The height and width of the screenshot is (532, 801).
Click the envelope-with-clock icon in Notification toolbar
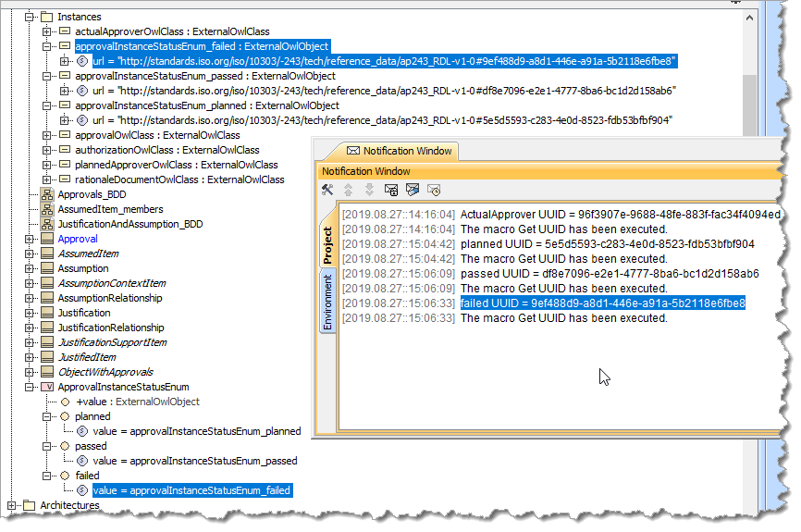pos(433,190)
